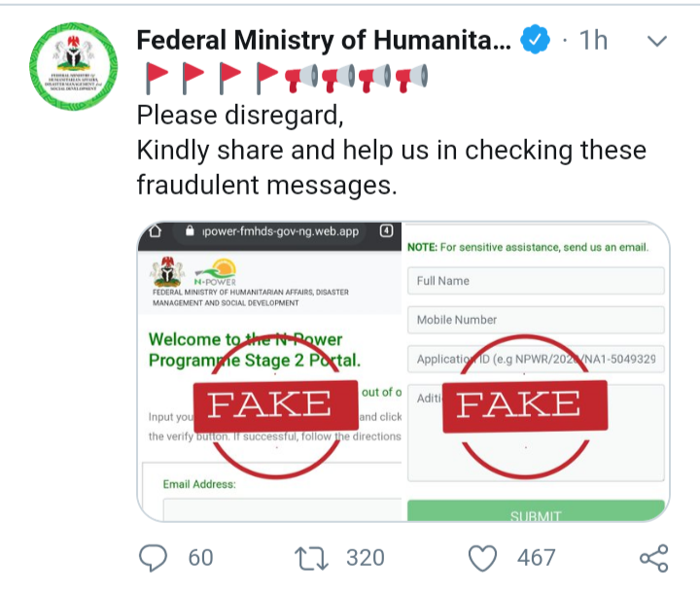Screen dimensions: 700x592
Task: Like the tweet with heart icon
Action: point(483,557)
